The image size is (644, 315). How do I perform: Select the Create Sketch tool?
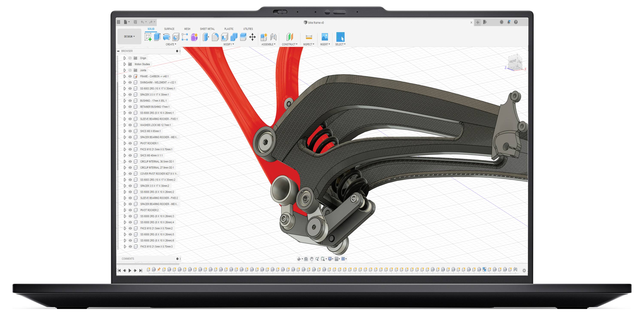(x=148, y=37)
